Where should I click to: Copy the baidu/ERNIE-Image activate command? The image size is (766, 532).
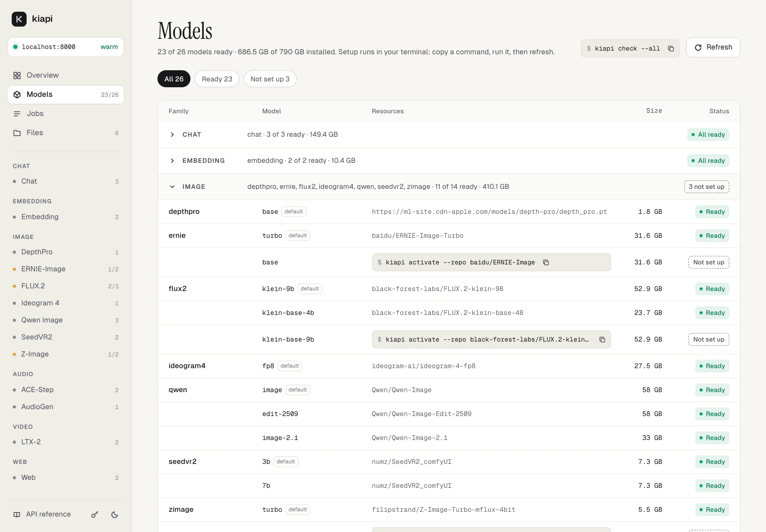546,262
